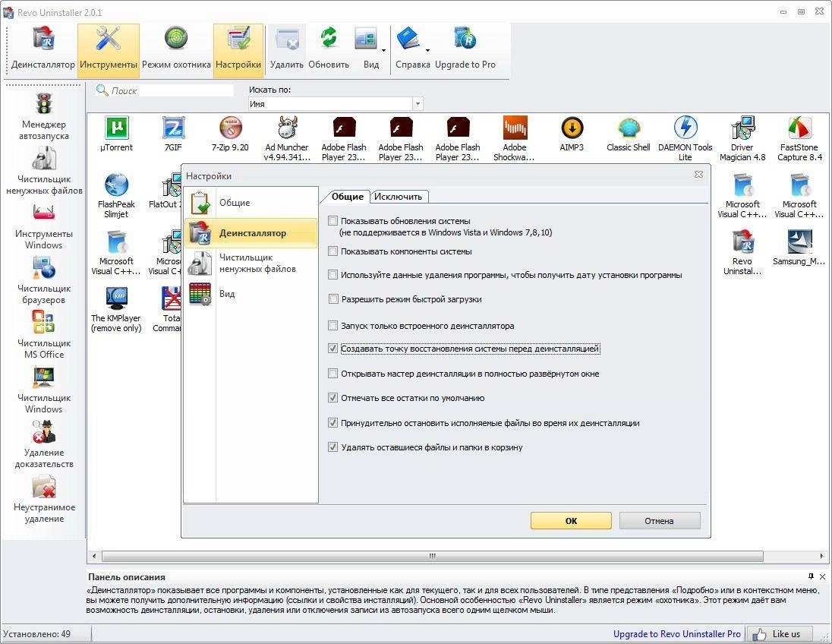
Task: Enable Показывать обновления системы checkbox
Action: tap(332, 221)
